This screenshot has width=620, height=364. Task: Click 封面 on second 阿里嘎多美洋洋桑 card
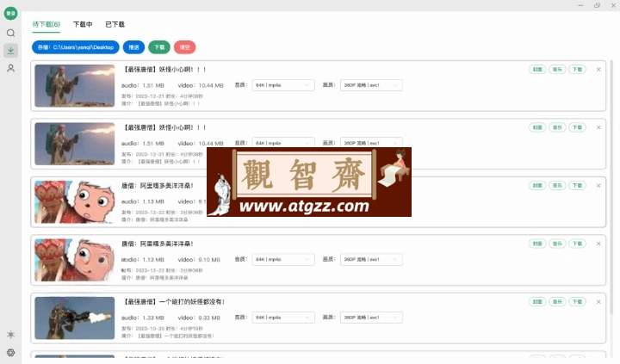click(537, 244)
